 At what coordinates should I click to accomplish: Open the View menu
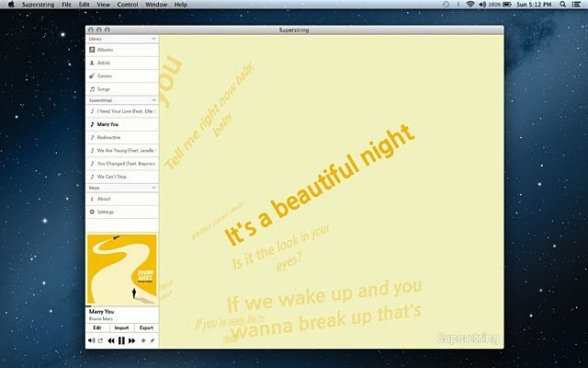(104, 5)
